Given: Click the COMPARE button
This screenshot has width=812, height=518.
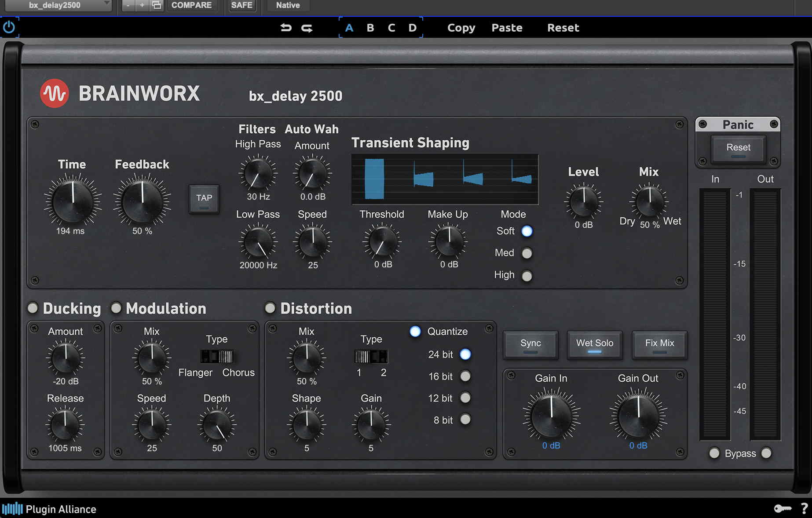Looking at the screenshot, I should pyautogui.click(x=191, y=5).
